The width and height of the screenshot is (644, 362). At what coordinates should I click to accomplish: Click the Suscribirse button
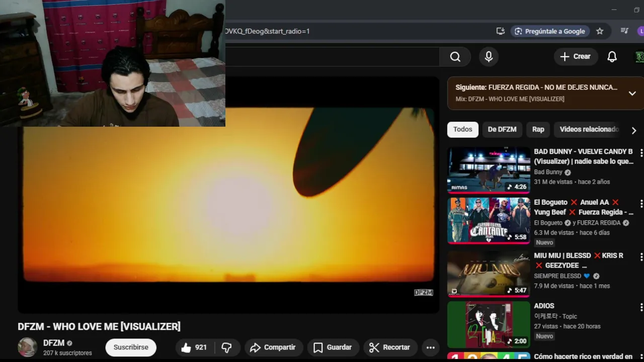tap(131, 347)
